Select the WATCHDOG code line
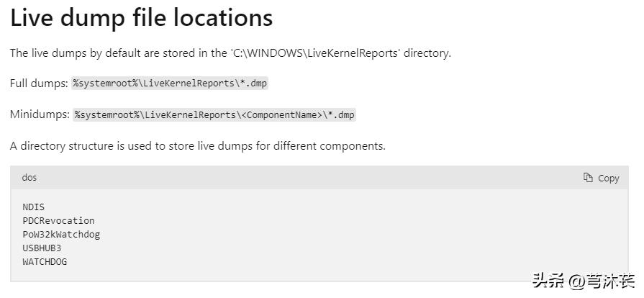This screenshot has height=298, width=644. pos(45,261)
